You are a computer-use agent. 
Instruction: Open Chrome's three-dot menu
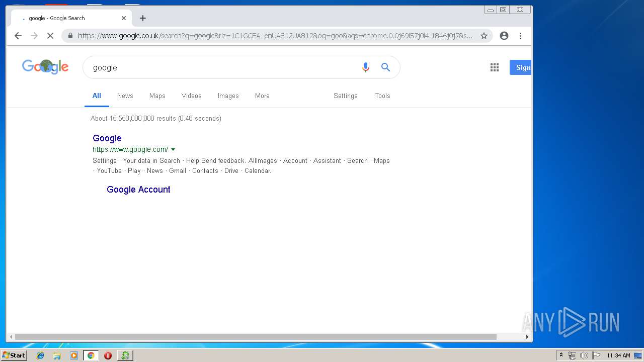tap(520, 36)
